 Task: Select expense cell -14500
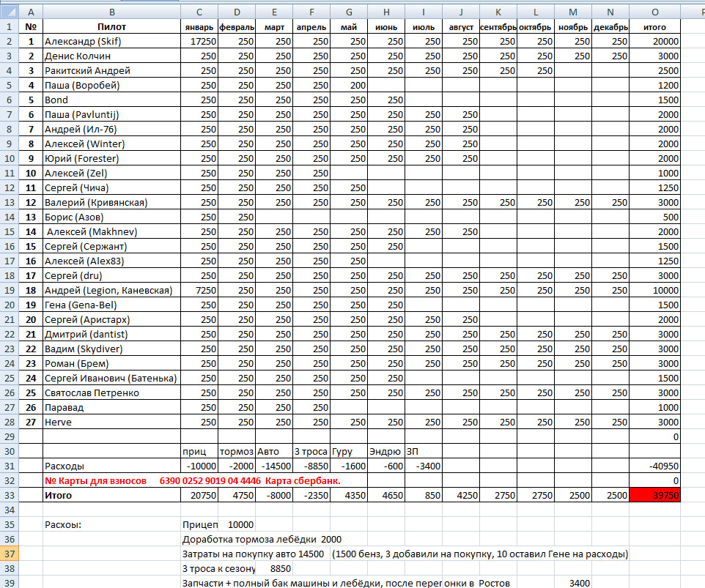point(274,466)
